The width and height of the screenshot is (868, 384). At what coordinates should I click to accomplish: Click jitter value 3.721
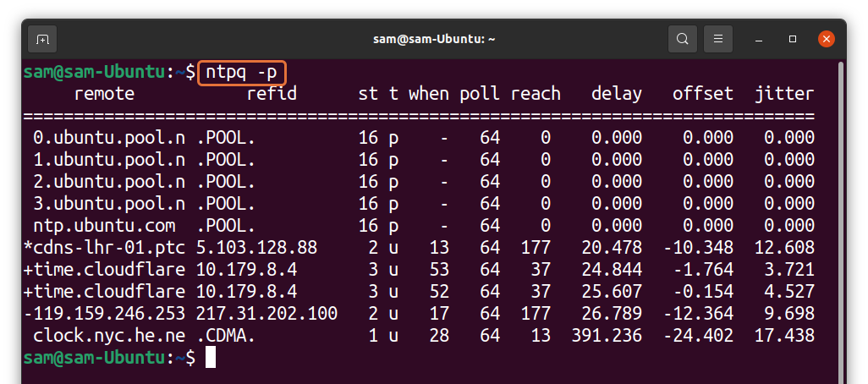click(x=789, y=270)
